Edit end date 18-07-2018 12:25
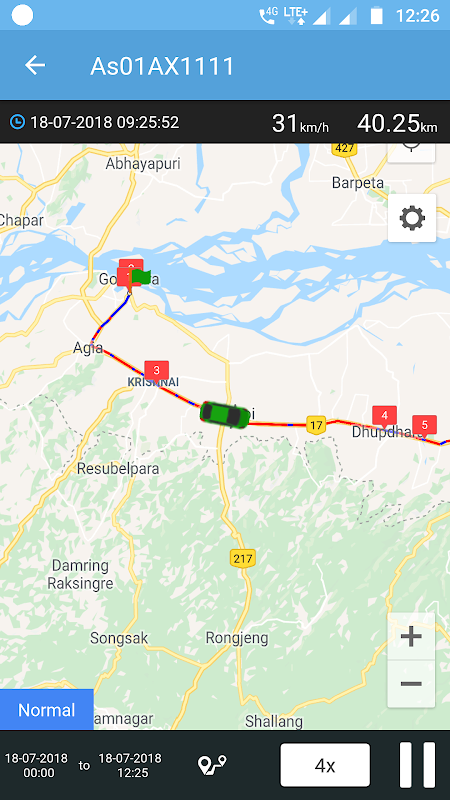Screen dimensions: 450x800 (130, 765)
